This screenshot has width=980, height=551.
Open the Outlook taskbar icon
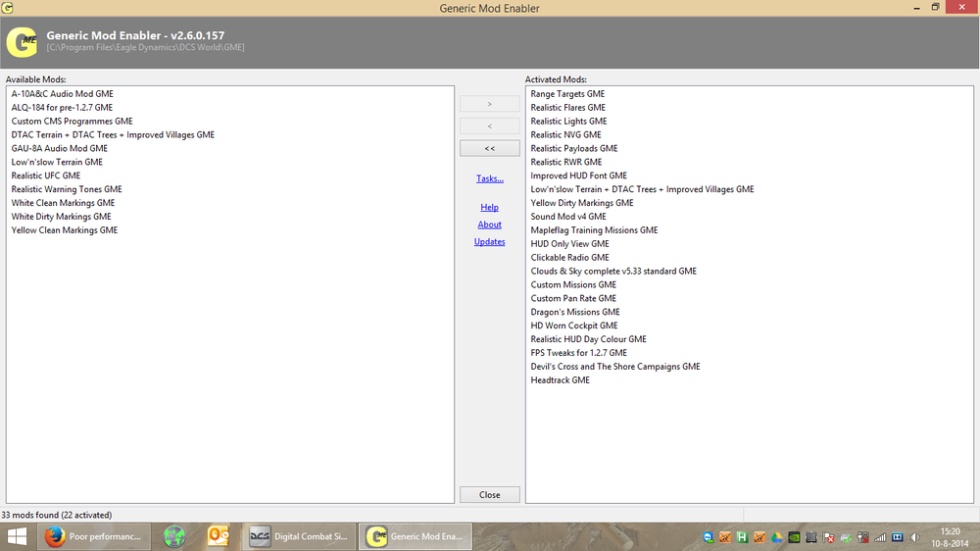tap(219, 536)
